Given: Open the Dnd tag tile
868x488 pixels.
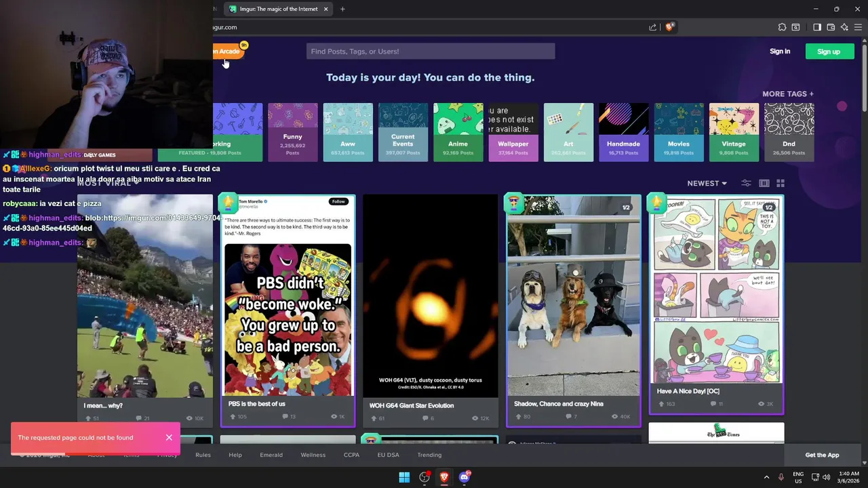Looking at the screenshot, I should 789,132.
